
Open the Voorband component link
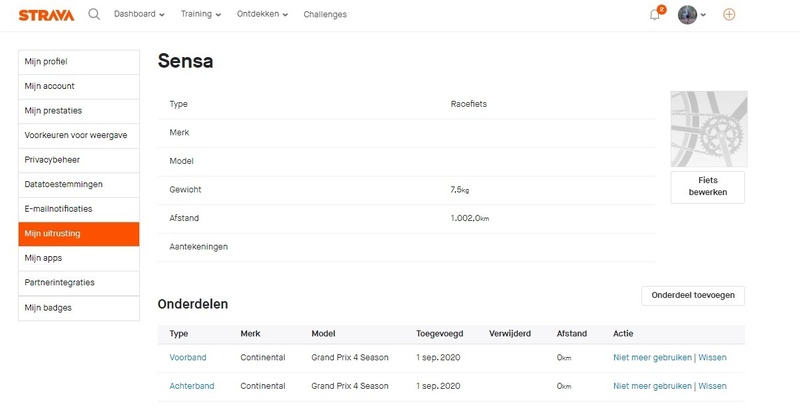[x=188, y=358]
